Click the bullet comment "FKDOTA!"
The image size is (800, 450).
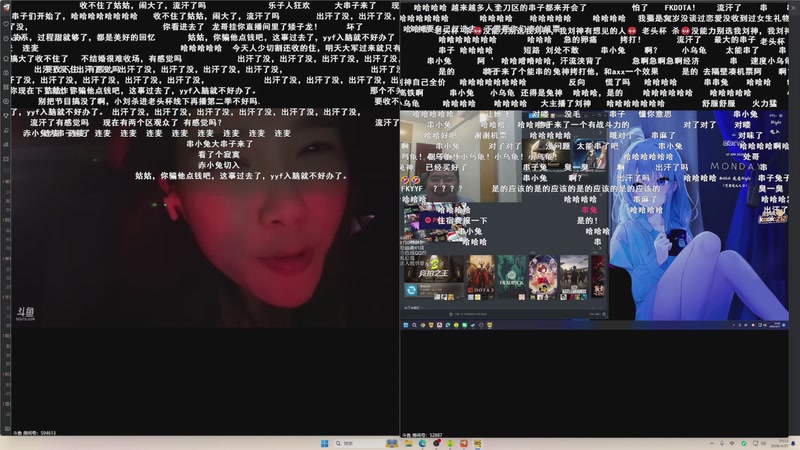click(x=680, y=8)
